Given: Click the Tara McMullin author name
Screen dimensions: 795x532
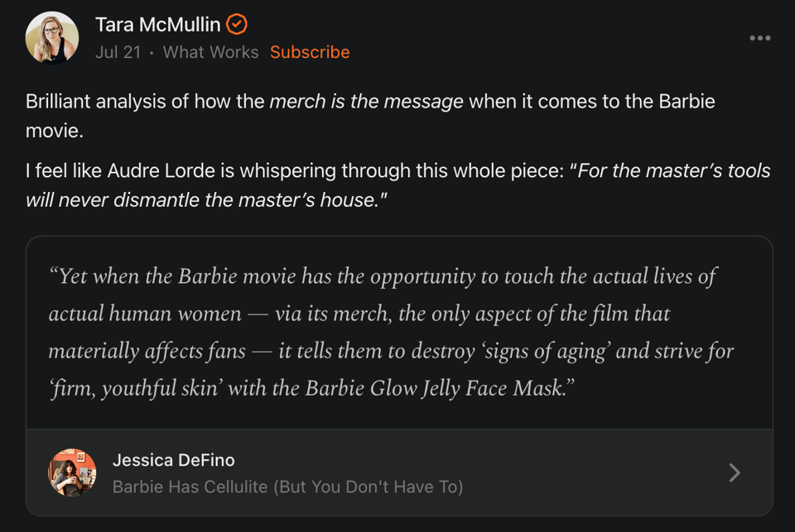Looking at the screenshot, I should pyautogui.click(x=157, y=25).
